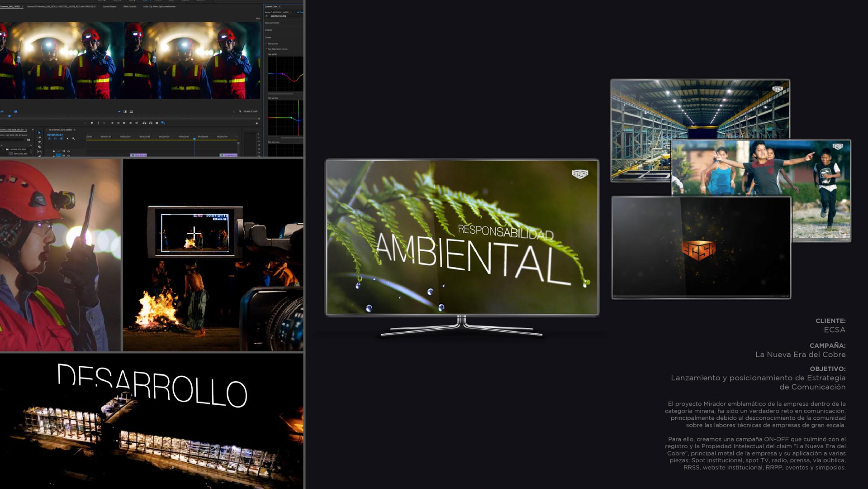Switch to the Effect Controls tab
Viewport: 868px width, 489px height.
(x=130, y=7)
